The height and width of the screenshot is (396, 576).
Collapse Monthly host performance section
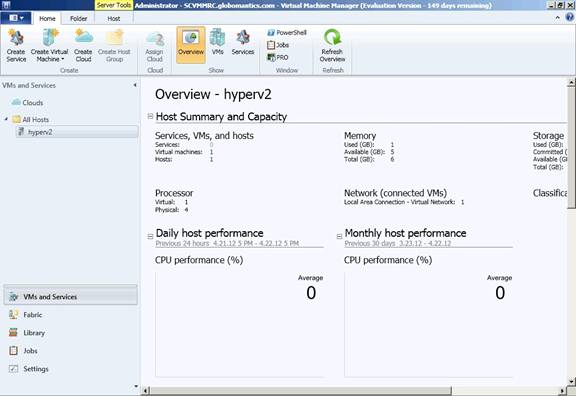(x=339, y=237)
